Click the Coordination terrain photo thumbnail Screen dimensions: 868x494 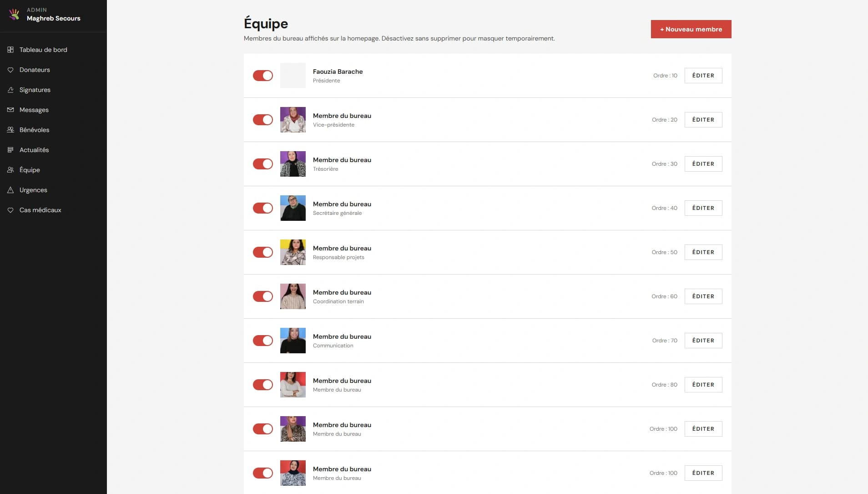coord(293,296)
